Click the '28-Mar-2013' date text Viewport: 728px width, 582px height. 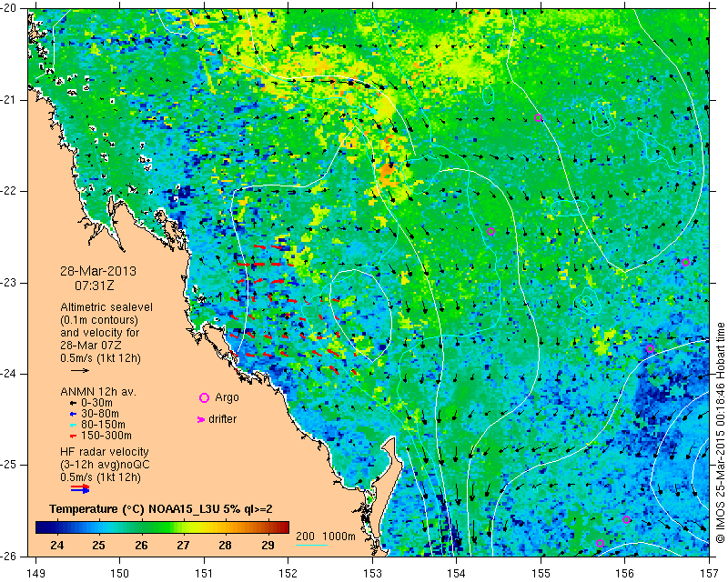98,271
